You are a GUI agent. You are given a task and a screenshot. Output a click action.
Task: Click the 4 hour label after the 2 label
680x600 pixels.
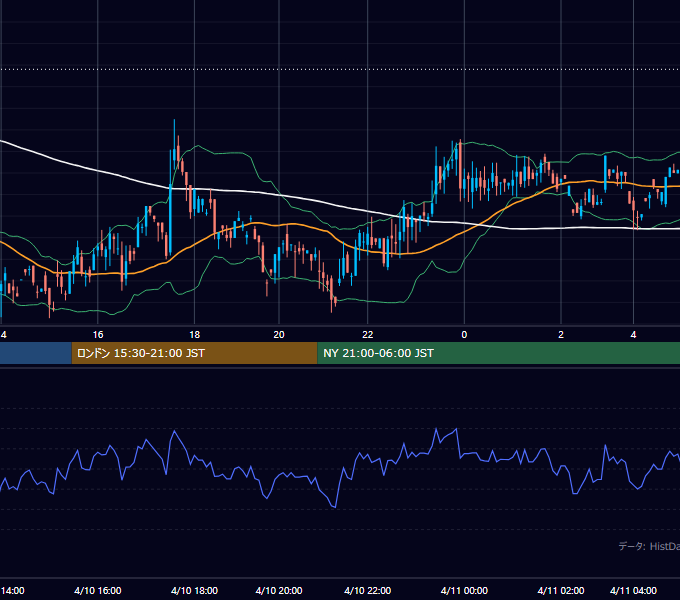click(x=633, y=335)
